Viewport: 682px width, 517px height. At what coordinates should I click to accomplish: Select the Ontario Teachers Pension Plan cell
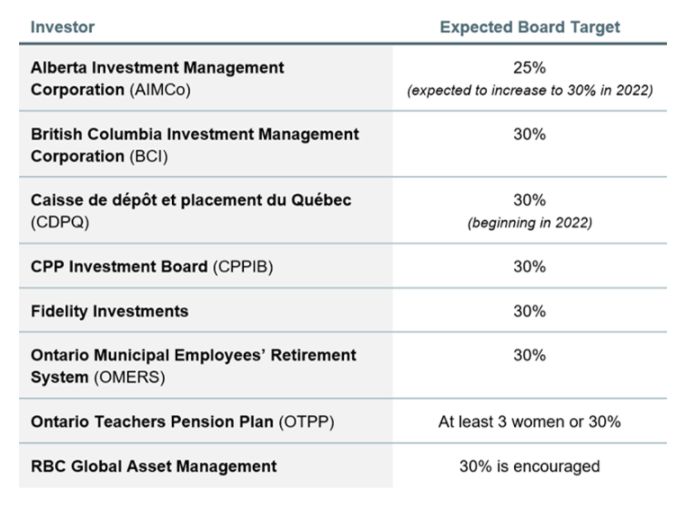coord(182,422)
